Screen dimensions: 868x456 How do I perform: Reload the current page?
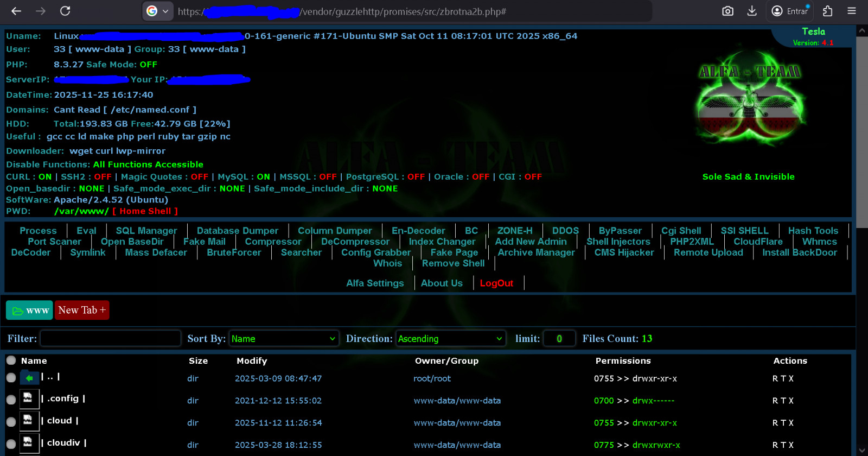point(65,11)
